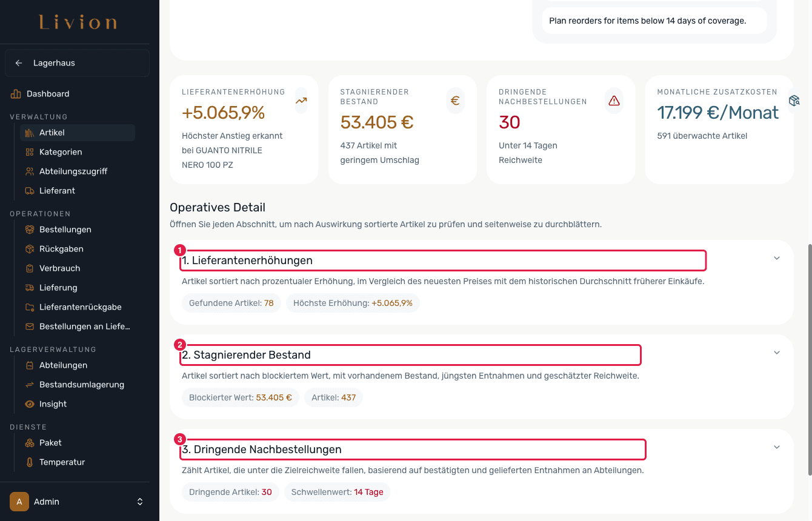Open the Lieferant page
Viewport: 812px width, 521px height.
[x=78, y=191]
